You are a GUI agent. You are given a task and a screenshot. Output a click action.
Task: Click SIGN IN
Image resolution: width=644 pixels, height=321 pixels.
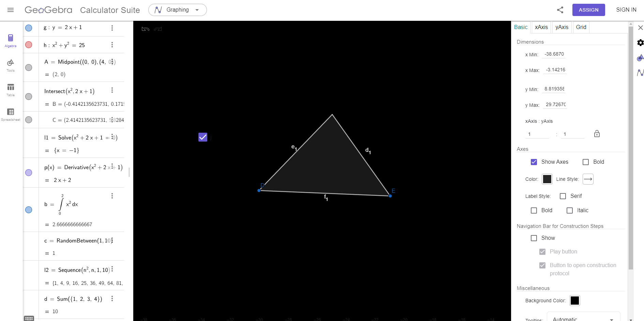click(626, 10)
